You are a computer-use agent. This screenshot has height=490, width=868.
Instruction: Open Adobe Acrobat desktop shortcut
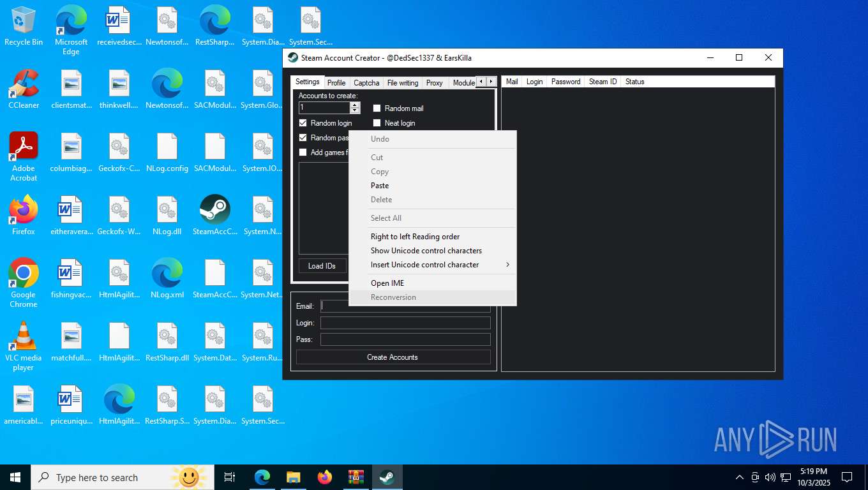coord(24,156)
